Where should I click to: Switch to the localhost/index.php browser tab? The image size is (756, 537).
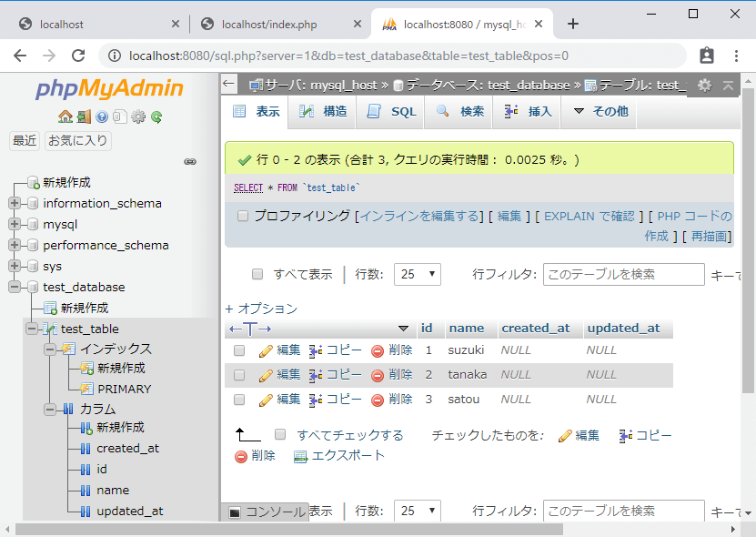(280, 25)
